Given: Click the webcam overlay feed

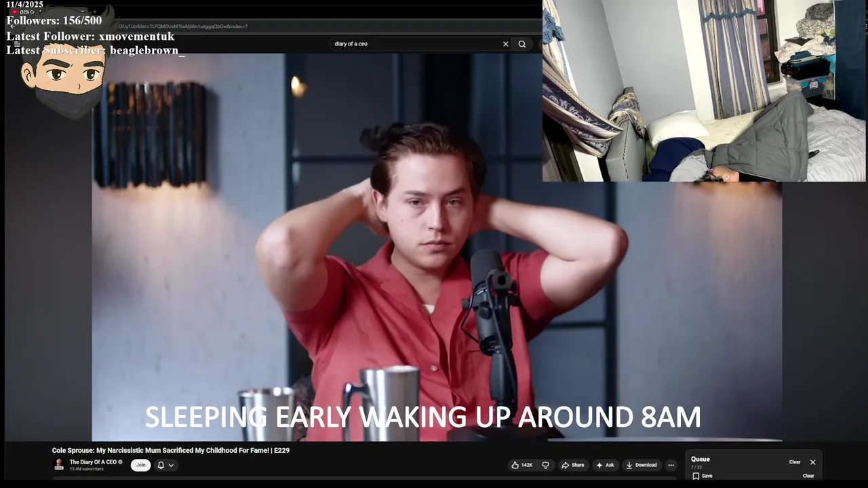Looking at the screenshot, I should [x=704, y=91].
